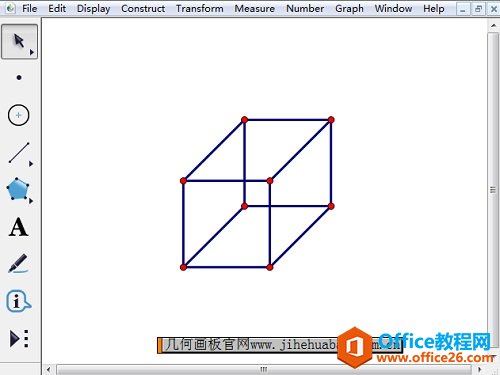
Task: Expand the Arrow tool flyout triangle
Action: [32, 52]
